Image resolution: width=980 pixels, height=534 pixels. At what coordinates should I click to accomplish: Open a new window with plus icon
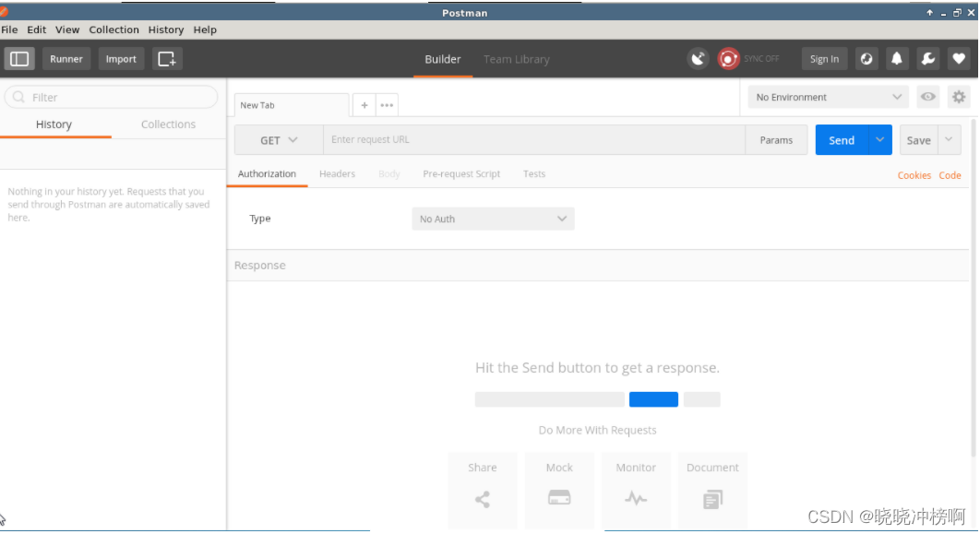167,59
